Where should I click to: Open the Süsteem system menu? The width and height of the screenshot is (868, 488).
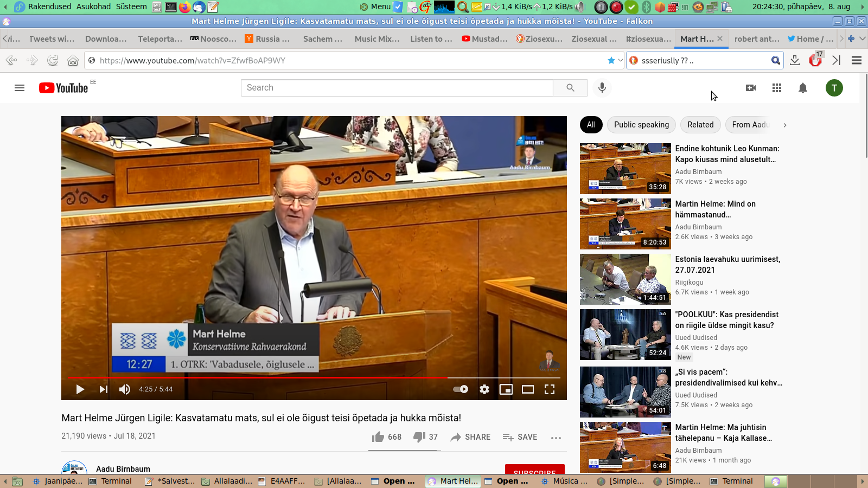pyautogui.click(x=131, y=7)
